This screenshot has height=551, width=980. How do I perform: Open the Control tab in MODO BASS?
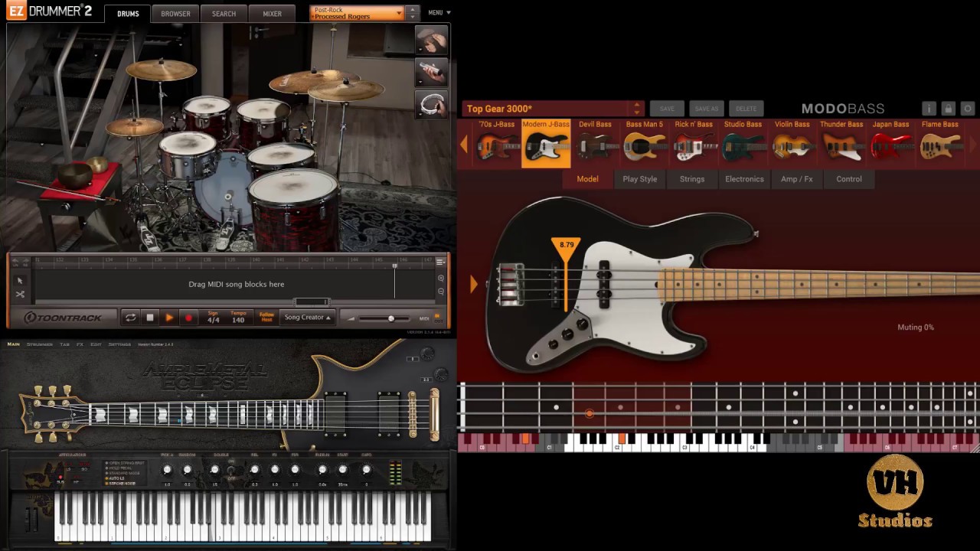849,179
